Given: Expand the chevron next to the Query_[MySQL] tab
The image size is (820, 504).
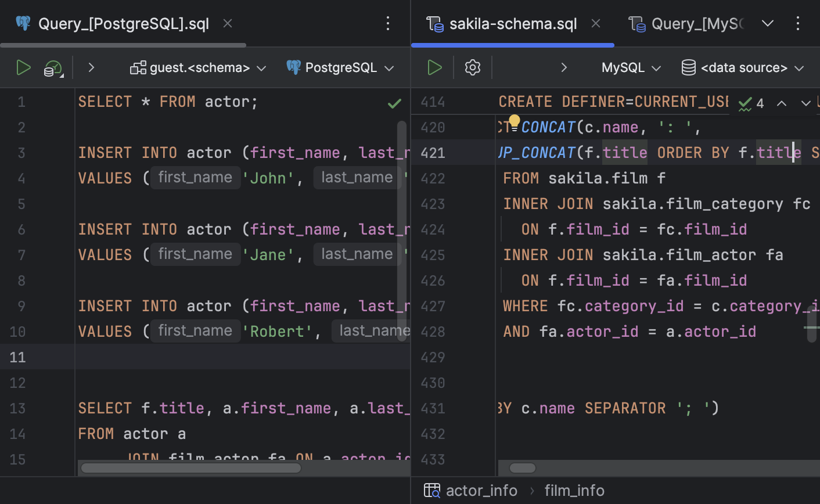Looking at the screenshot, I should click(x=768, y=23).
